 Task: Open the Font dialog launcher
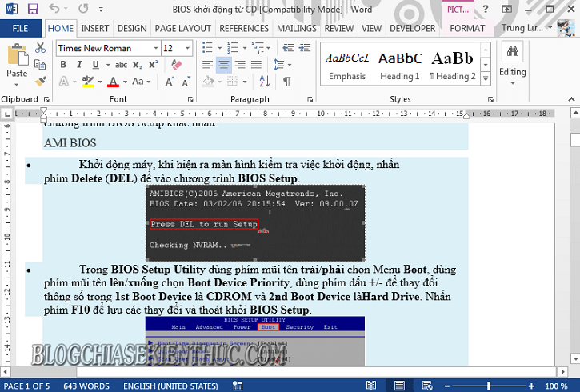tap(190, 99)
